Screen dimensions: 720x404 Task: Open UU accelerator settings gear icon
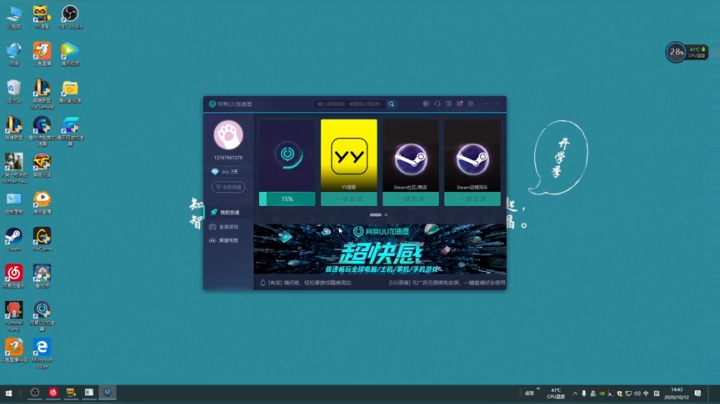pyautogui.click(x=471, y=104)
